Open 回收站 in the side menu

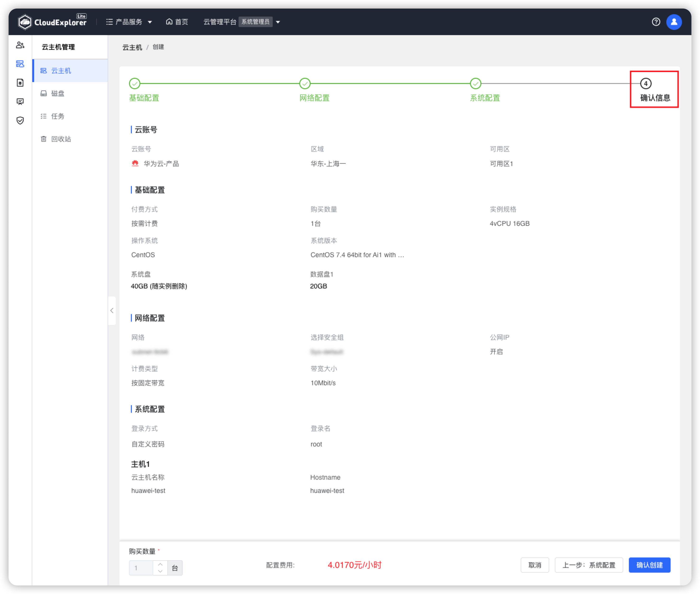[70, 139]
